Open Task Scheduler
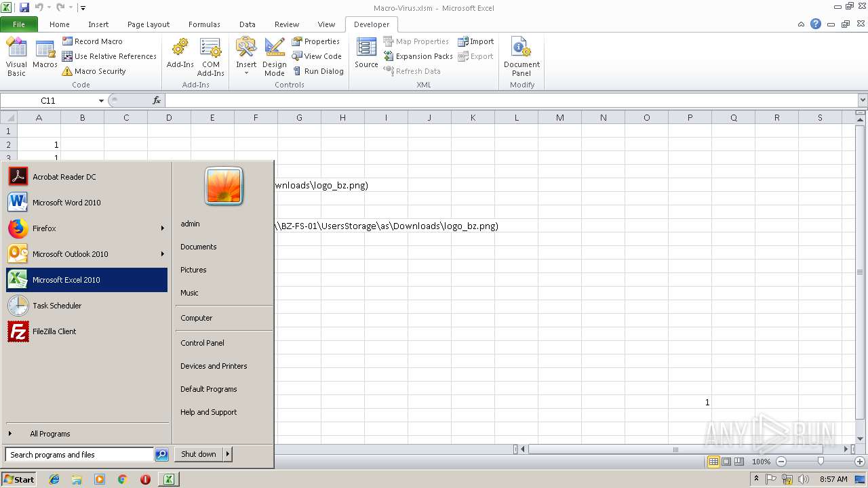868x488 pixels. pos(87,306)
